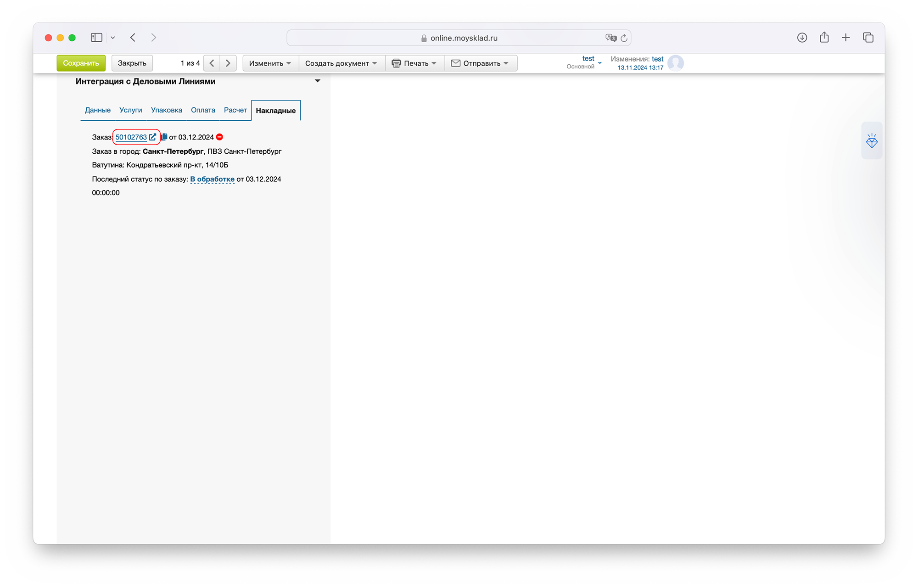Copy the order number with the copy icon

tap(164, 137)
